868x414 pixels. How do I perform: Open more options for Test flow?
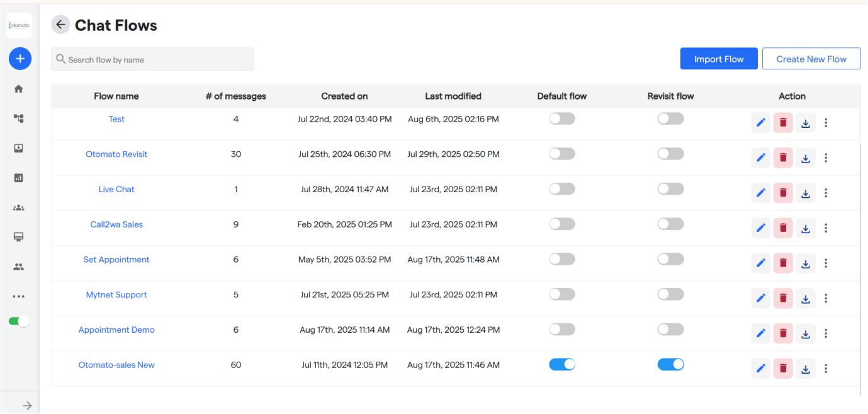[826, 123]
